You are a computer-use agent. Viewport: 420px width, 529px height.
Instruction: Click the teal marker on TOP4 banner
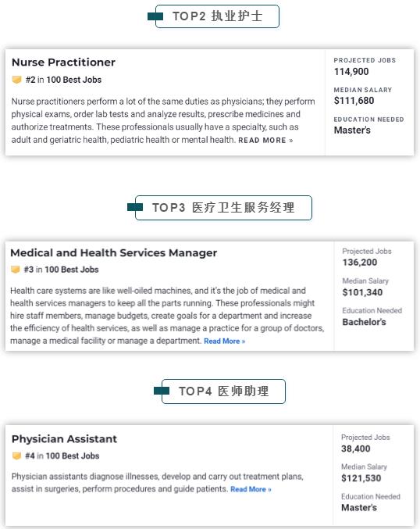click(x=161, y=391)
